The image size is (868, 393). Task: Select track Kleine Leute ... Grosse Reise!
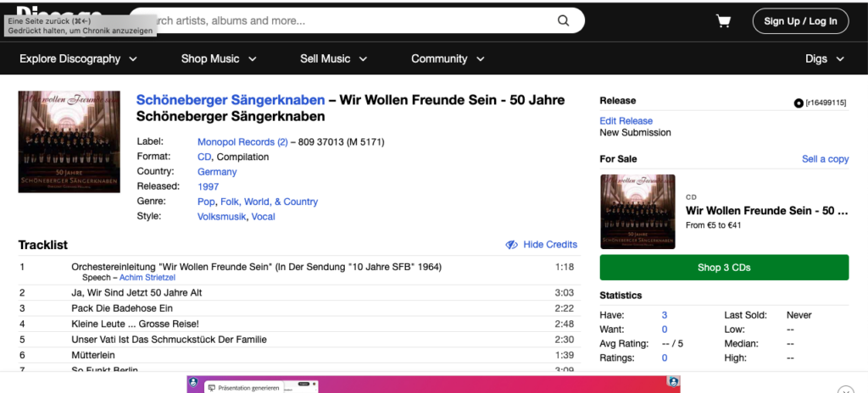(135, 324)
